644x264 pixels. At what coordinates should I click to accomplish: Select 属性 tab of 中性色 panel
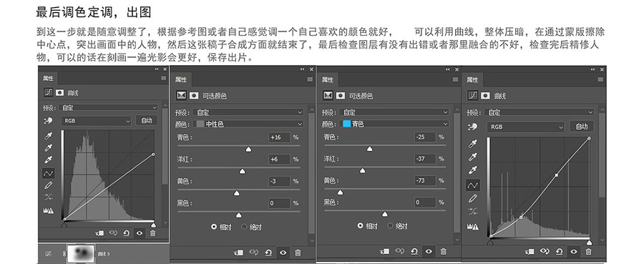click(181, 79)
